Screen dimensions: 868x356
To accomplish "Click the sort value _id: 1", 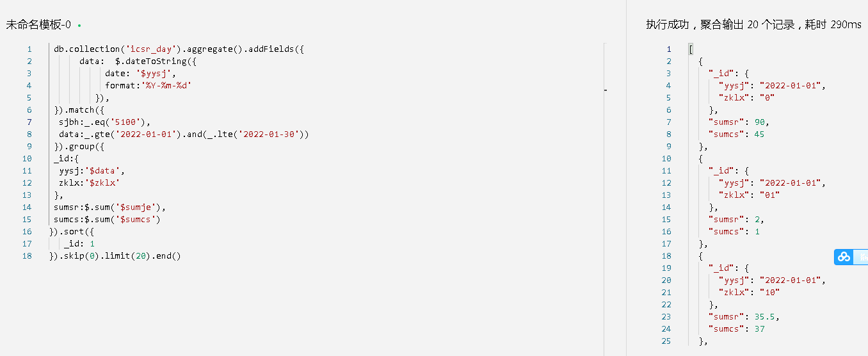I will click(79, 243).
